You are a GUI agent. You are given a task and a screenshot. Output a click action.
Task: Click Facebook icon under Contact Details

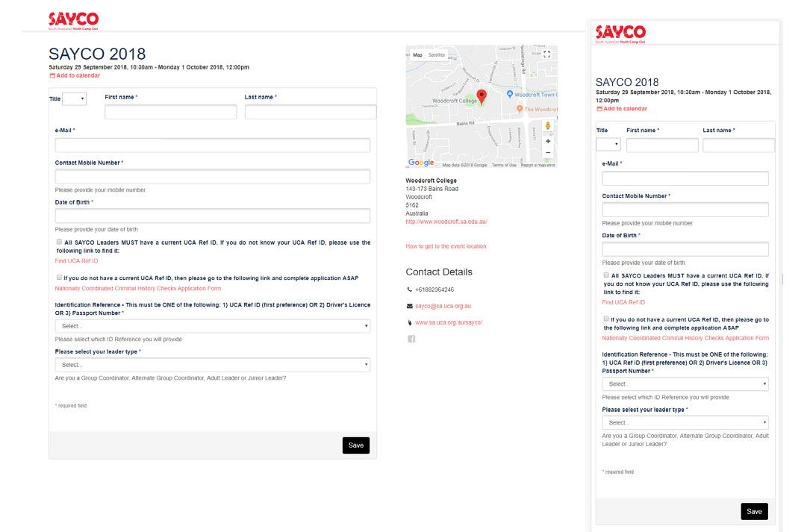click(411, 339)
